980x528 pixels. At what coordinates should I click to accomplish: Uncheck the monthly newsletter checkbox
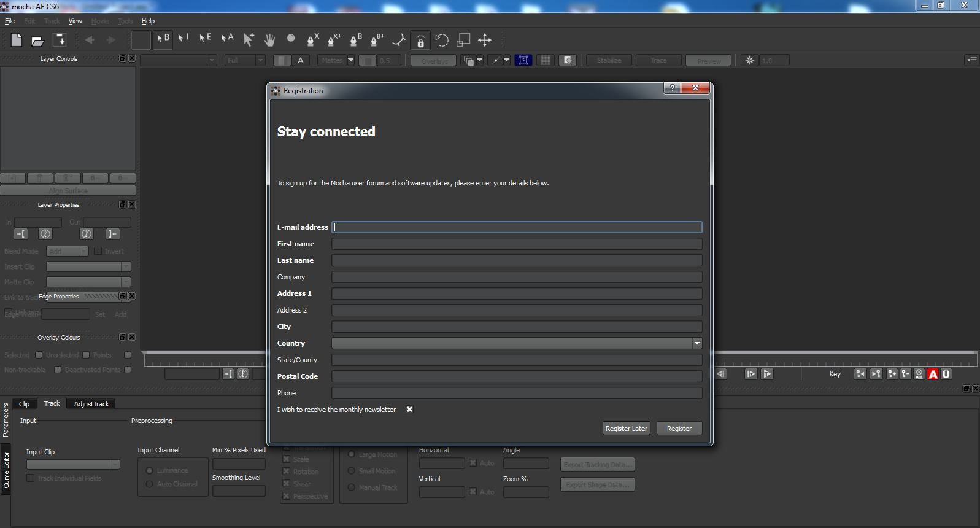click(x=409, y=410)
